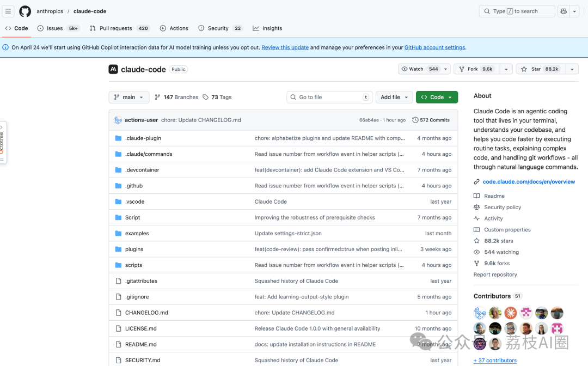The height and width of the screenshot is (366, 588).
Task: Open the Security tab
Action: 220,28
